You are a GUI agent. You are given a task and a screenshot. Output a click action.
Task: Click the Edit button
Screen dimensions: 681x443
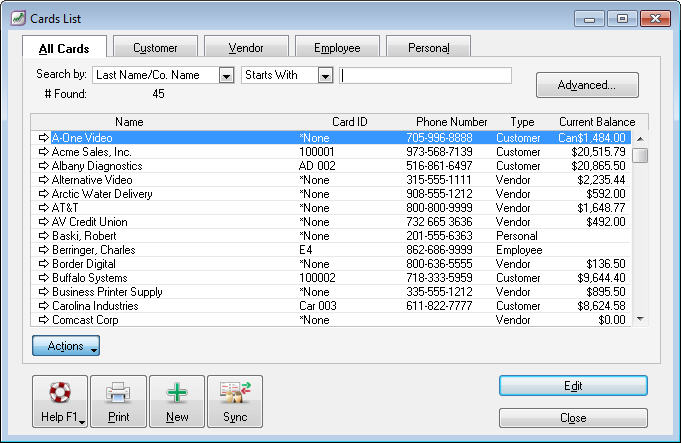pyautogui.click(x=573, y=386)
